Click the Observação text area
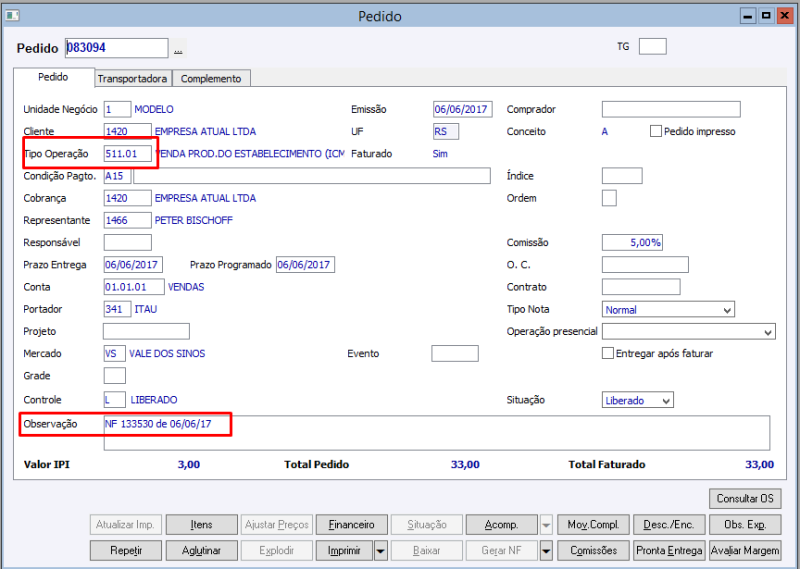The image size is (800, 569). 437,433
